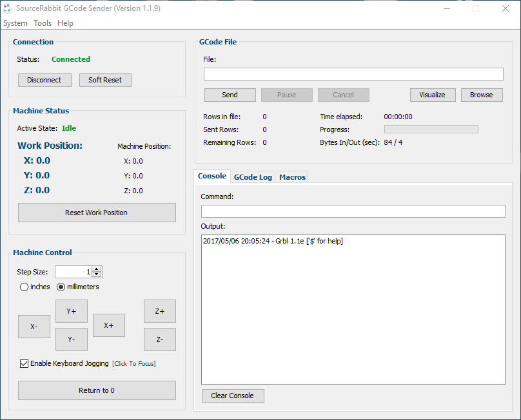Image resolution: width=521 pixels, height=420 pixels.
Task: Click the console Output text area
Action: coord(353,310)
